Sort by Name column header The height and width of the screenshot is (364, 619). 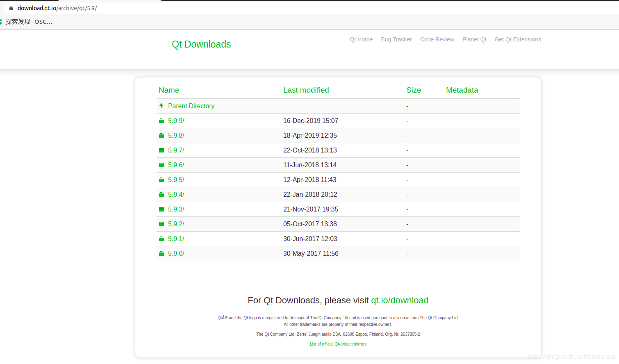(x=169, y=90)
